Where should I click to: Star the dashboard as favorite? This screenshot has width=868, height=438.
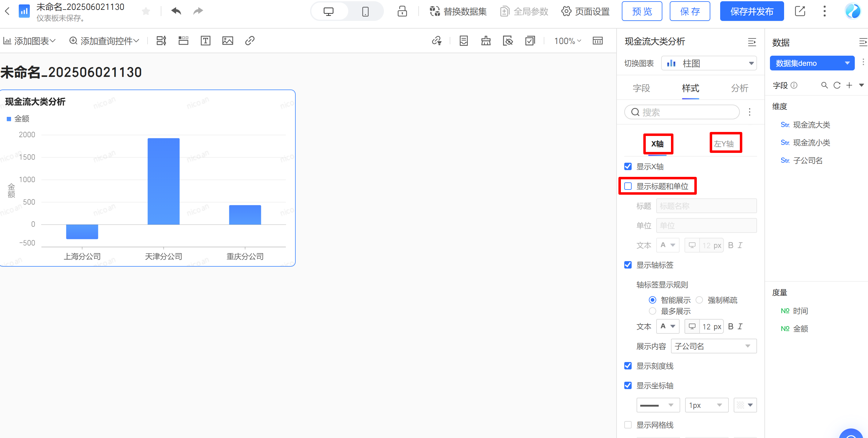pos(146,11)
